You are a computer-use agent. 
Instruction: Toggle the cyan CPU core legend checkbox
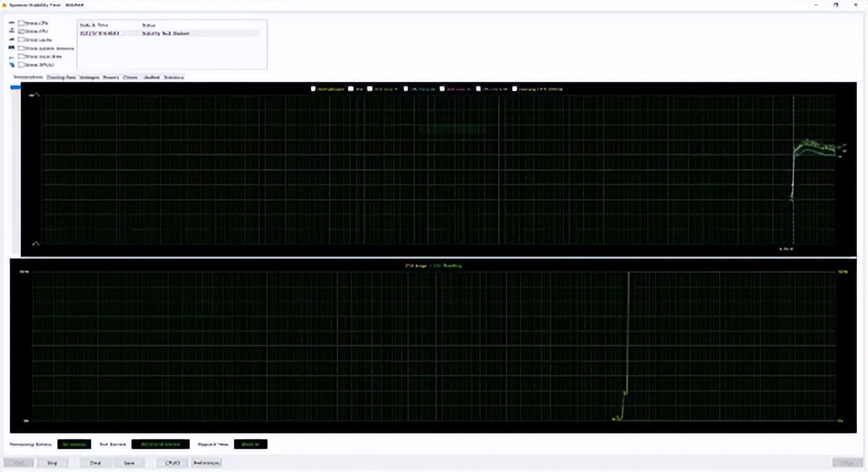click(x=406, y=89)
